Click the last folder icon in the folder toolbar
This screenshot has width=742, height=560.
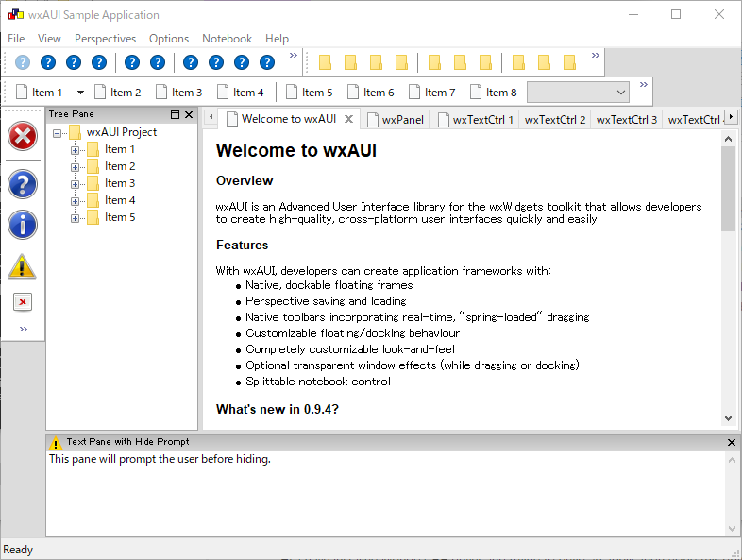(x=569, y=62)
